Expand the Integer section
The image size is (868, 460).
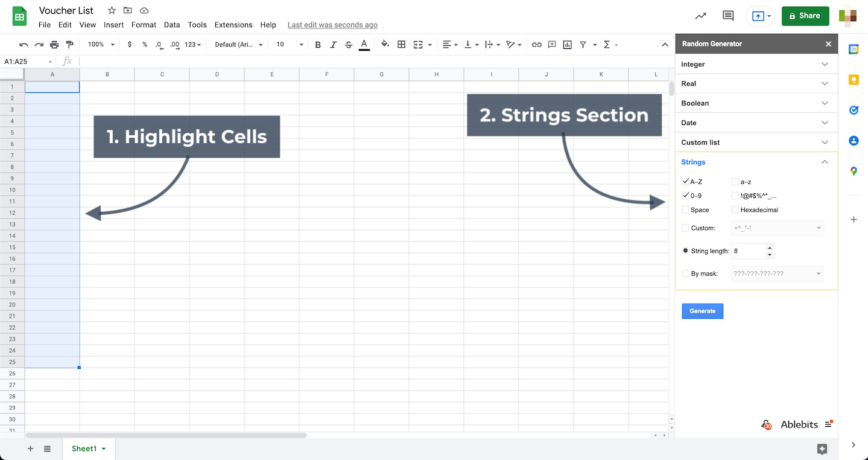(x=756, y=64)
